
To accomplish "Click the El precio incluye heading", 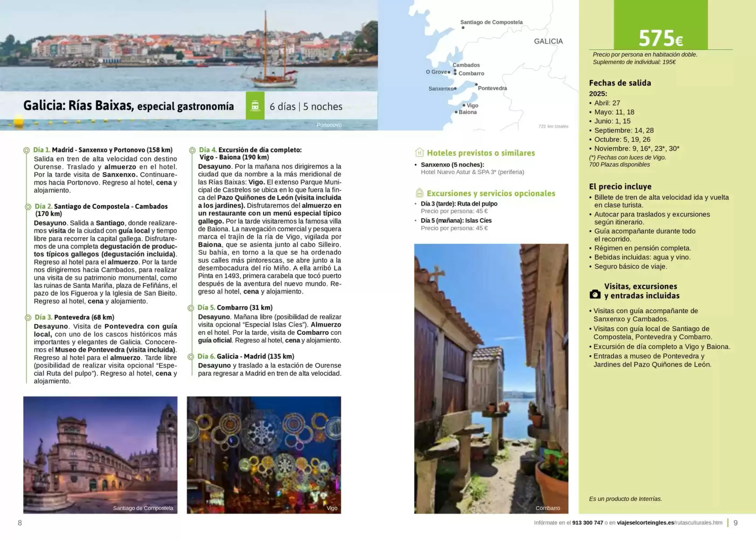I will [x=620, y=187].
